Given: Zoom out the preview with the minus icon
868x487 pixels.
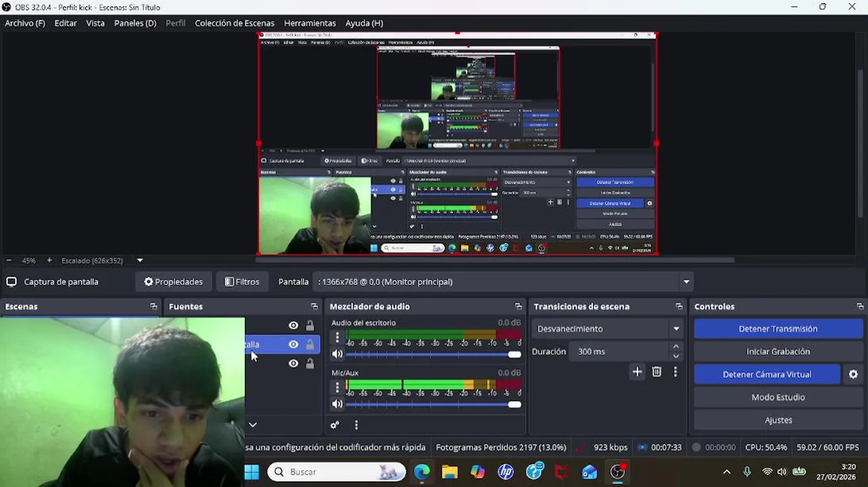Looking at the screenshot, I should (9, 260).
